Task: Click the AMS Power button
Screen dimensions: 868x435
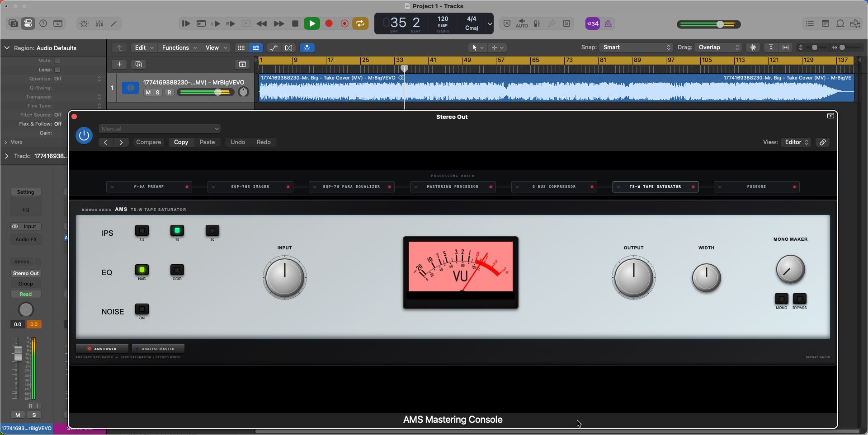Action: 102,349
